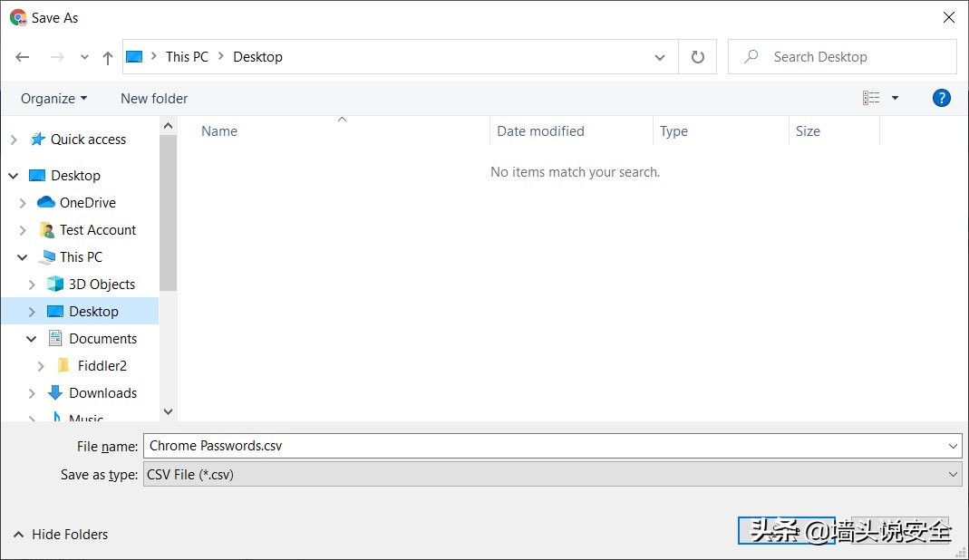Expand 3D Objects tree node
Viewport: 969px width, 560px height.
click(32, 285)
